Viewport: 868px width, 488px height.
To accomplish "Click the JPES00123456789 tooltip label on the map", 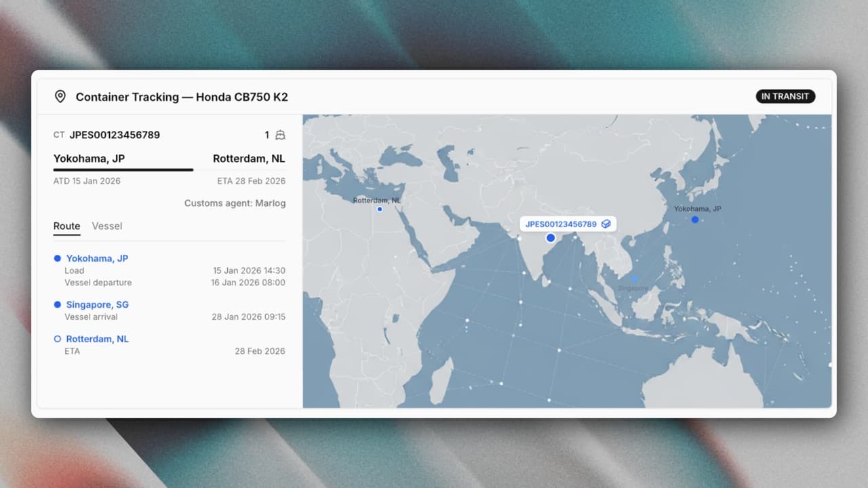I will pyautogui.click(x=561, y=224).
